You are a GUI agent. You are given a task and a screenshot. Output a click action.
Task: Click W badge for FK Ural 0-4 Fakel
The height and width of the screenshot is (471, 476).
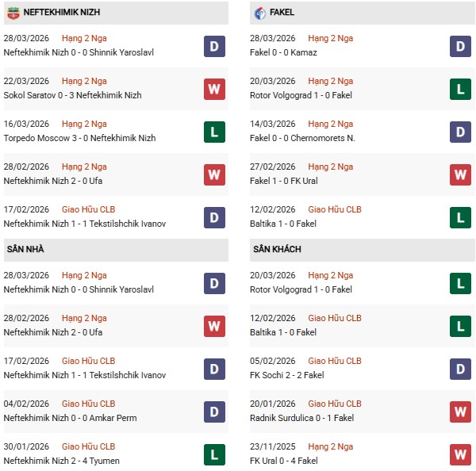[x=460, y=454]
